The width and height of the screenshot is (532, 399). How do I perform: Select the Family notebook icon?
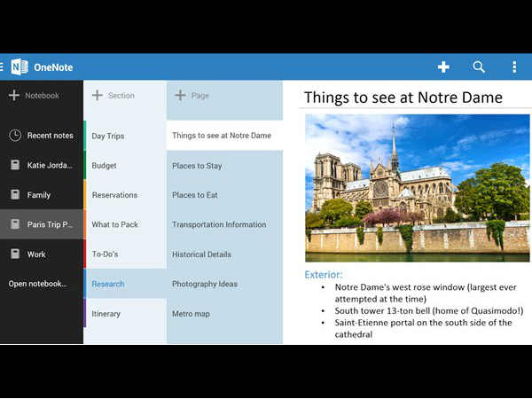(x=15, y=195)
